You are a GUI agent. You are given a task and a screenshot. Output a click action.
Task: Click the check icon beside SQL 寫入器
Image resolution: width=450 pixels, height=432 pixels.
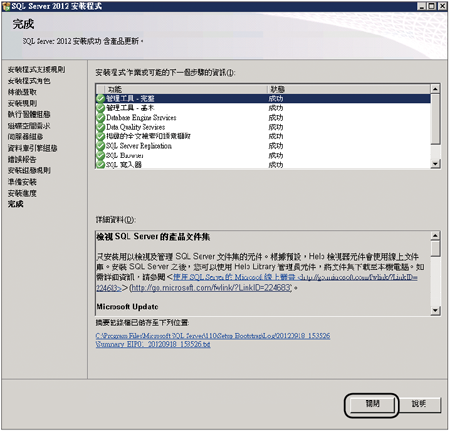100,165
